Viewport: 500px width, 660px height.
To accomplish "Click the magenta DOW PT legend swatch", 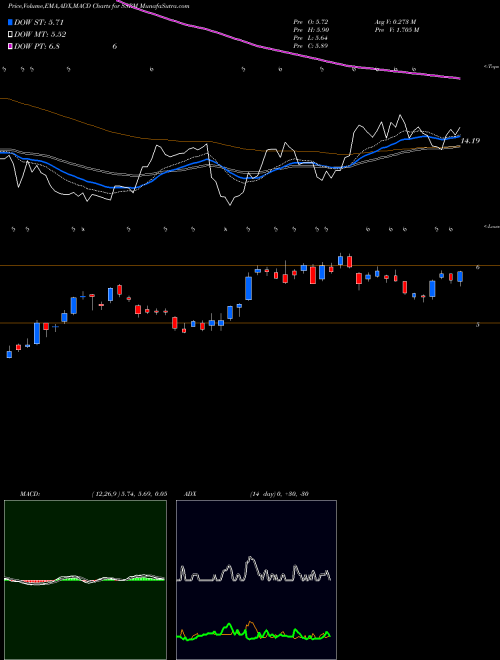I will [11, 46].
